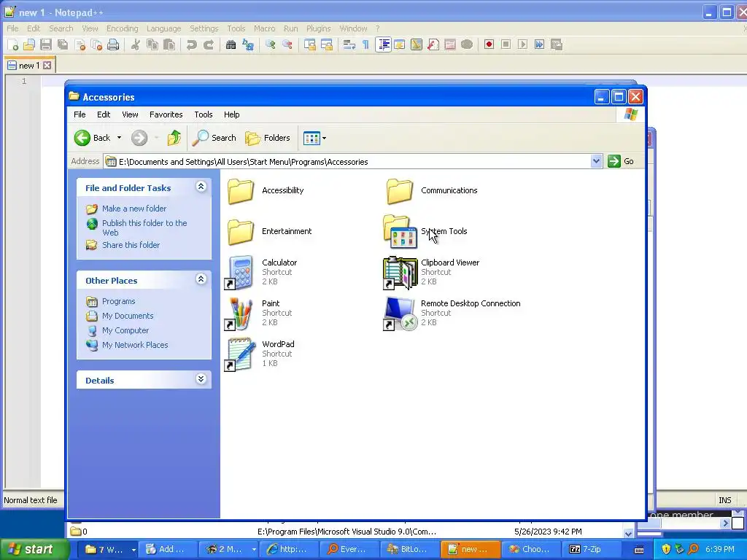747x560 pixels.
Task: Click scrollbar down arrow in background list
Action: point(628,533)
